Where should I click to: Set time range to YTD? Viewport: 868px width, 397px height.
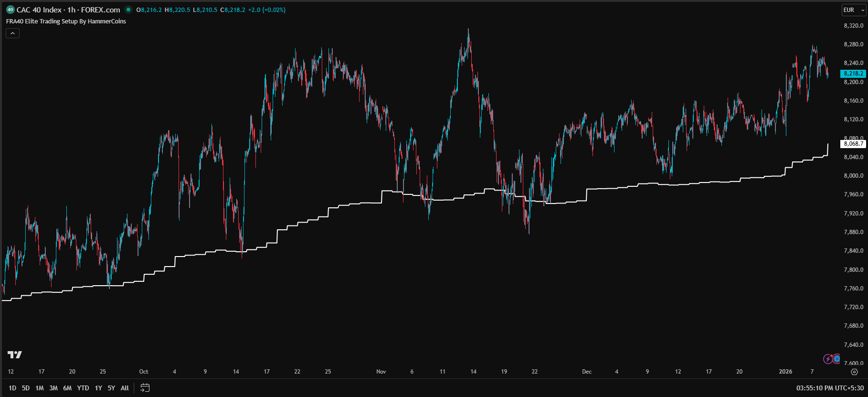(x=83, y=388)
